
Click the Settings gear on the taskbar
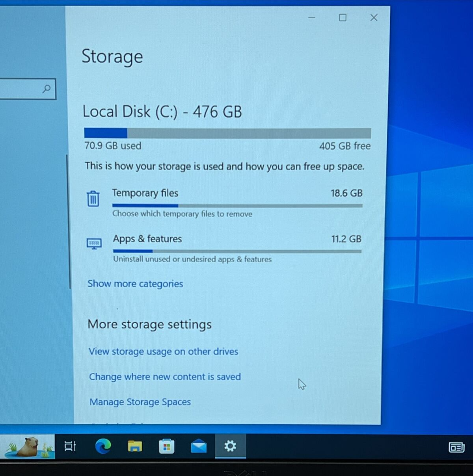[230, 446]
